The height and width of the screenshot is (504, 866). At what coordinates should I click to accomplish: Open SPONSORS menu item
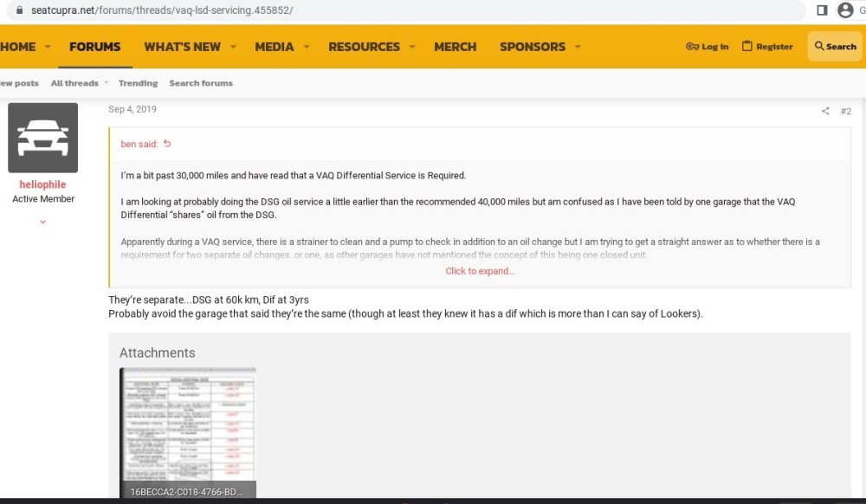(x=533, y=47)
